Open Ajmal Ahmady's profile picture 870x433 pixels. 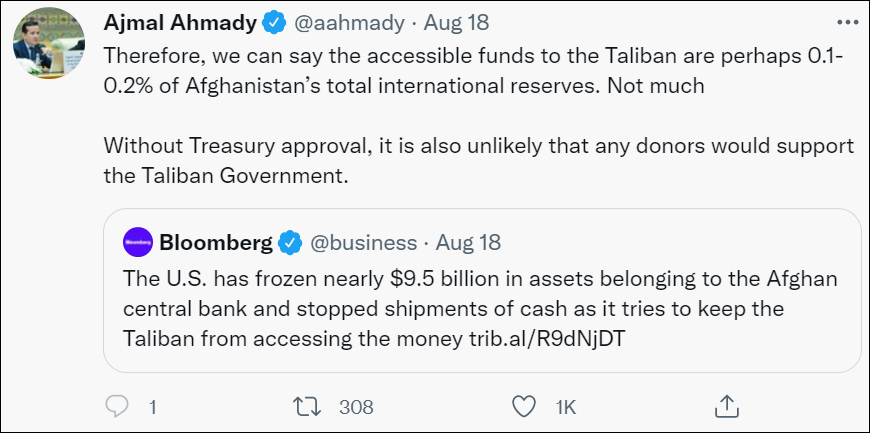40,46
